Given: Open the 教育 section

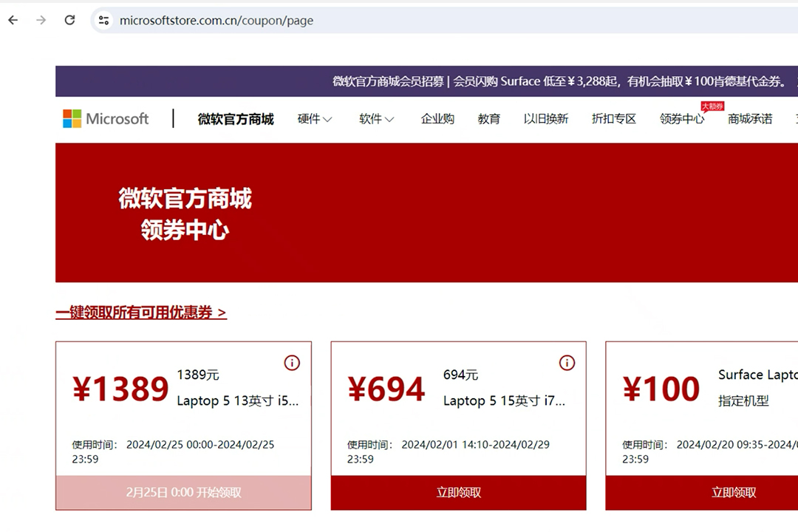Looking at the screenshot, I should click(489, 119).
